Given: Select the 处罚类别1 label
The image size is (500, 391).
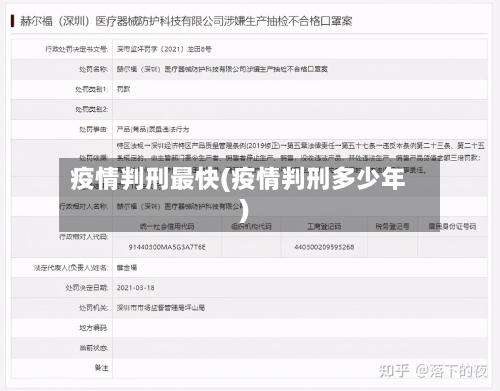Looking at the screenshot, I should (92, 89).
